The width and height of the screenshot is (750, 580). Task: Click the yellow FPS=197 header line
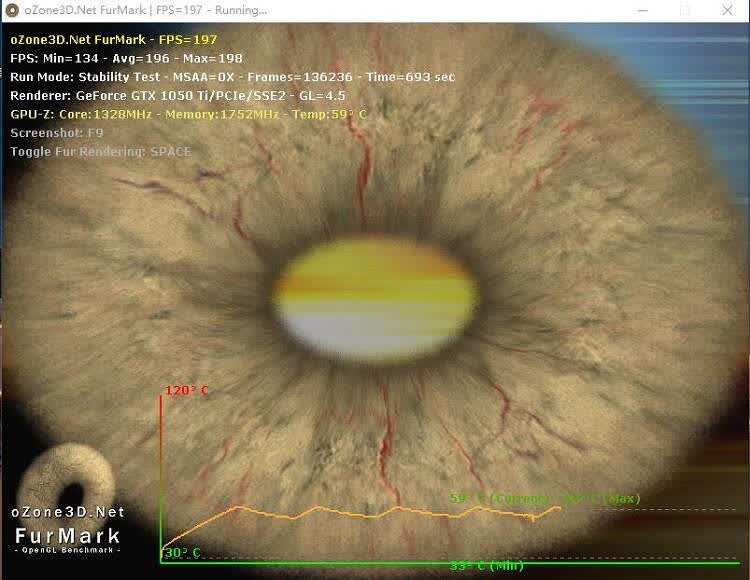pos(114,40)
